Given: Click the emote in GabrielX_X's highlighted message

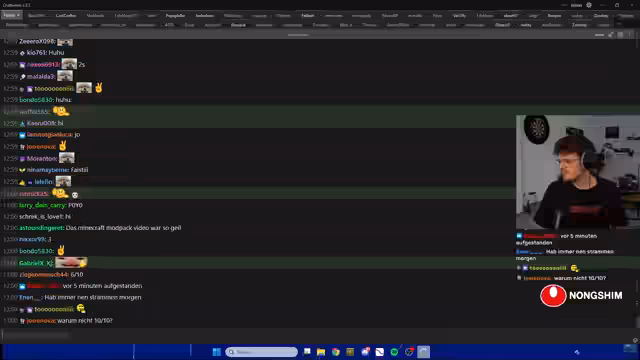Looking at the screenshot, I should (71, 262).
